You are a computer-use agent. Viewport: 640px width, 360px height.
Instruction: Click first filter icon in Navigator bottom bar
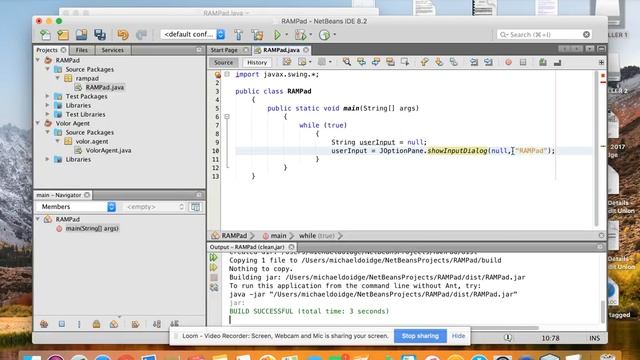click(44, 324)
